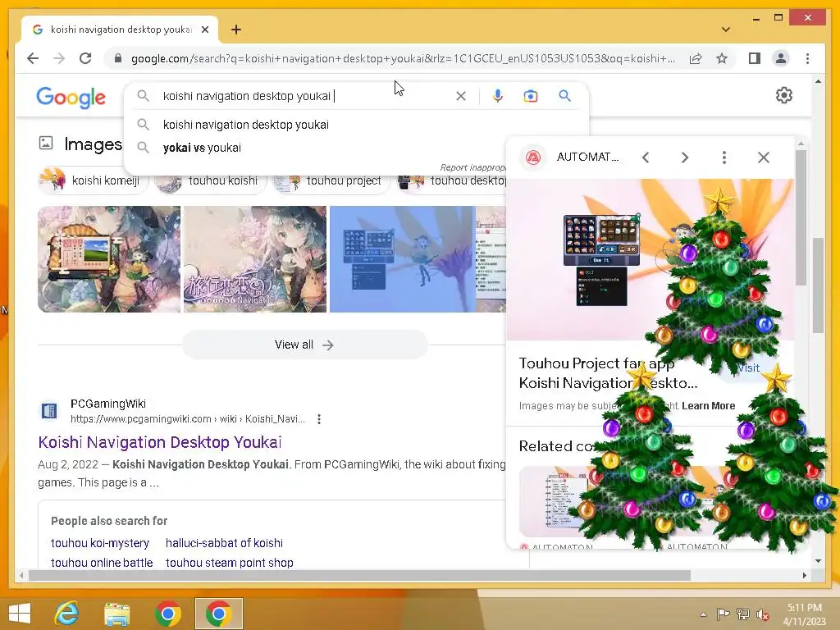Open the PCGamingWiki site favicon
Image resolution: width=840 pixels, height=630 pixels.
(x=49, y=411)
